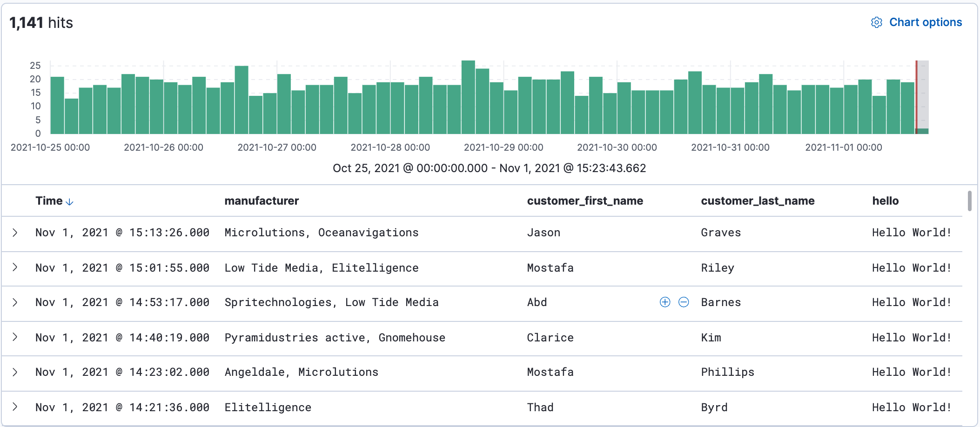Expand the 14:40:19 Clarice Kim row
The image size is (980, 427).
click(x=15, y=337)
